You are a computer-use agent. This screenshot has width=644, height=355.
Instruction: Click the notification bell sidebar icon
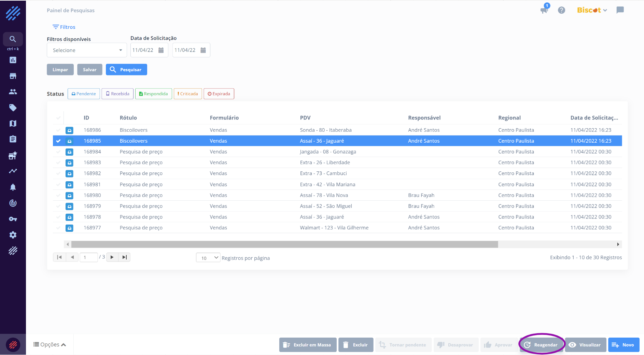point(13,187)
